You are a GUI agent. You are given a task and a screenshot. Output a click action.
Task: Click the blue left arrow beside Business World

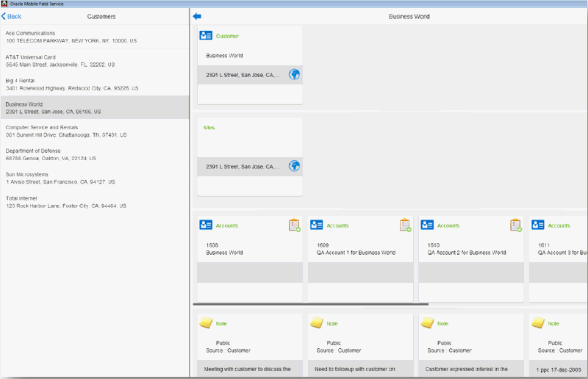pos(197,16)
